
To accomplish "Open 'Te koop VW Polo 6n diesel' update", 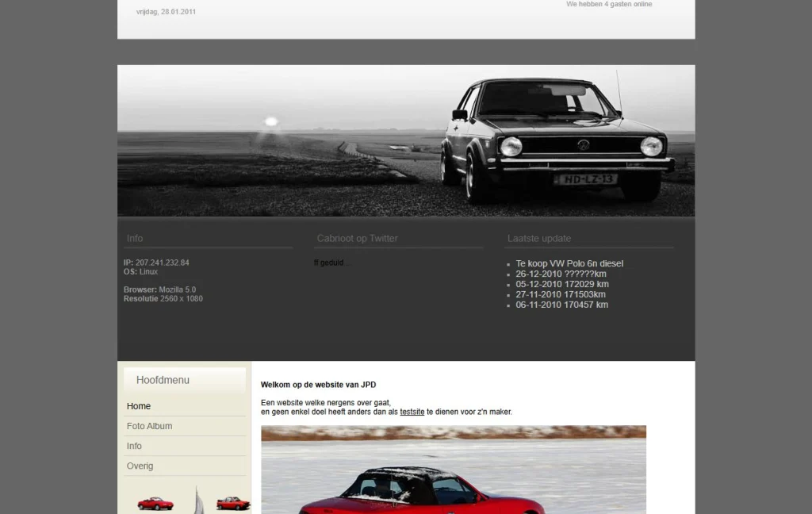I will pos(569,263).
